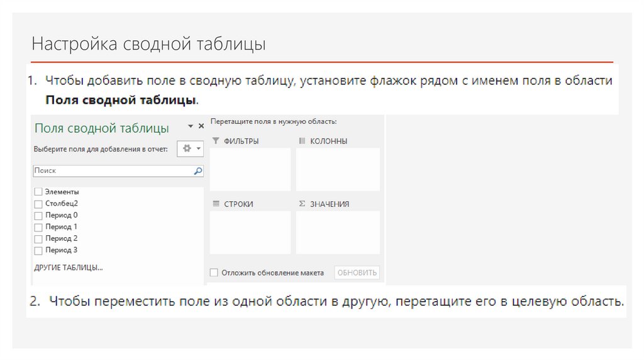Focus the Поиск search field
Screen dimensions: 644x361
(118, 171)
